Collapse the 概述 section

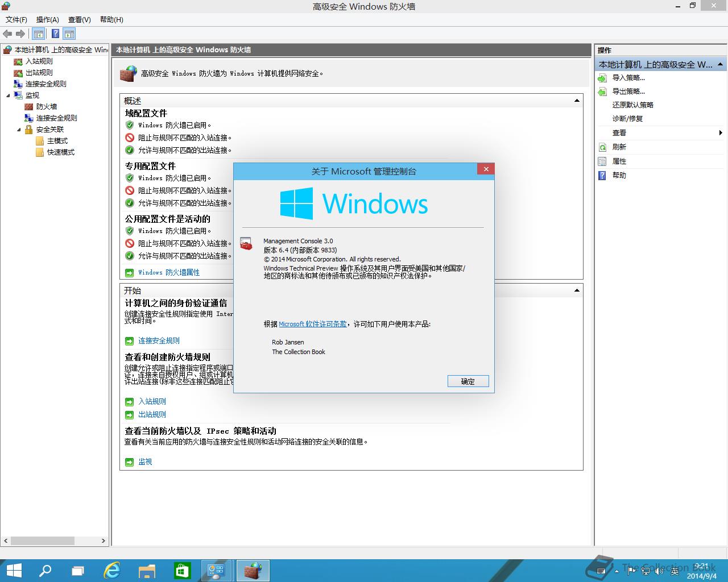pyautogui.click(x=577, y=101)
